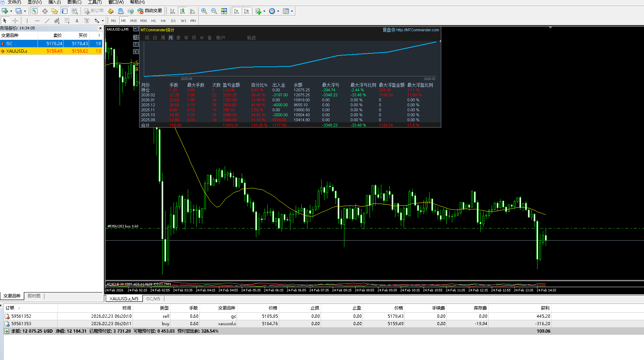Open the new order (新订单) dialog

pos(94,11)
